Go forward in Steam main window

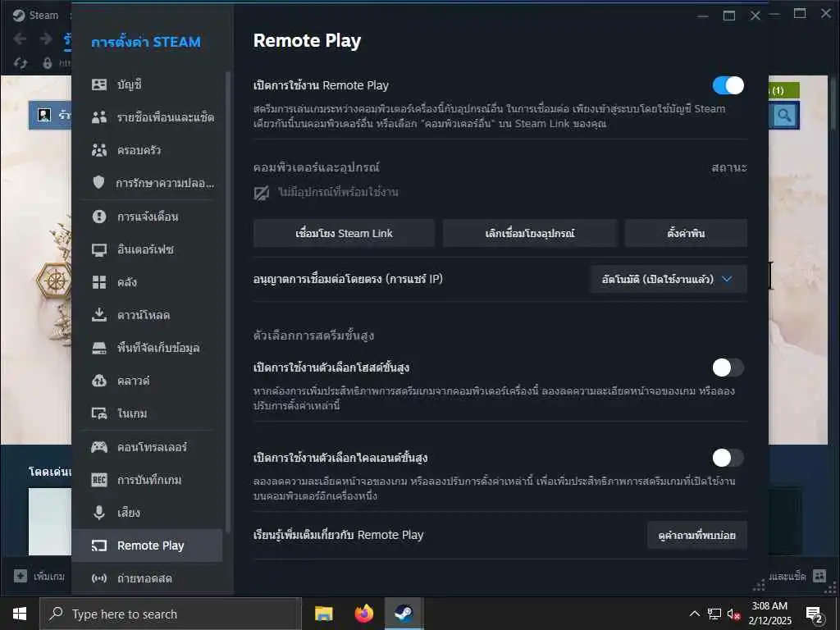[46, 39]
